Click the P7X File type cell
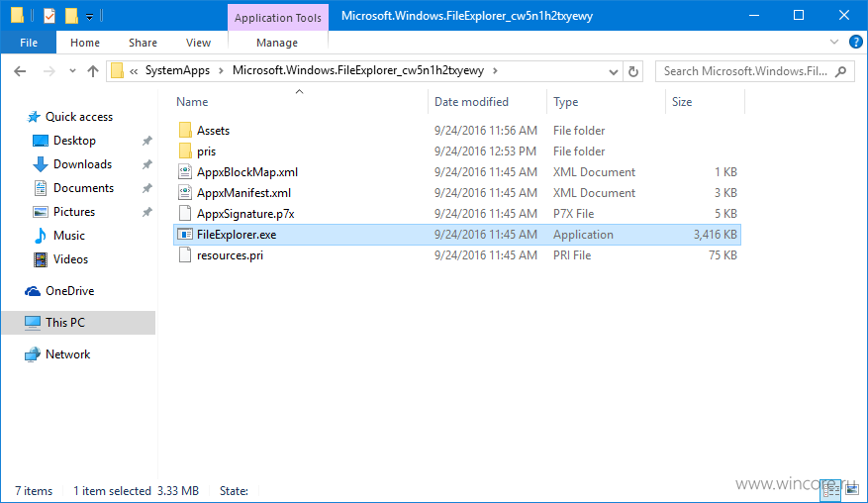The width and height of the screenshot is (868, 503). [x=573, y=214]
